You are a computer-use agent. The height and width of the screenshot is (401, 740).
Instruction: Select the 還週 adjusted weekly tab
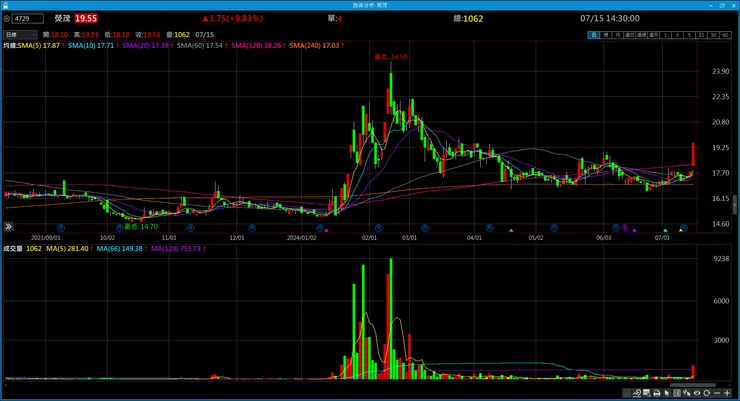[x=642, y=35]
